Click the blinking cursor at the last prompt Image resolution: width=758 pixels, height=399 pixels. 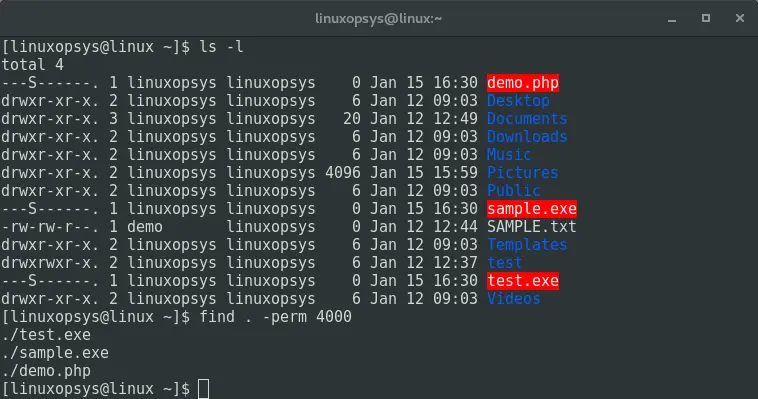click(x=204, y=389)
